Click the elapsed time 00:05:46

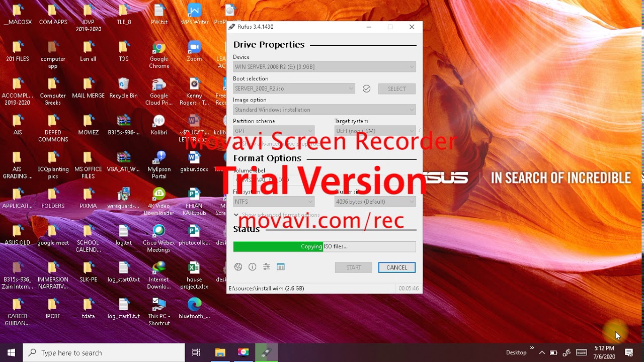[409, 289]
